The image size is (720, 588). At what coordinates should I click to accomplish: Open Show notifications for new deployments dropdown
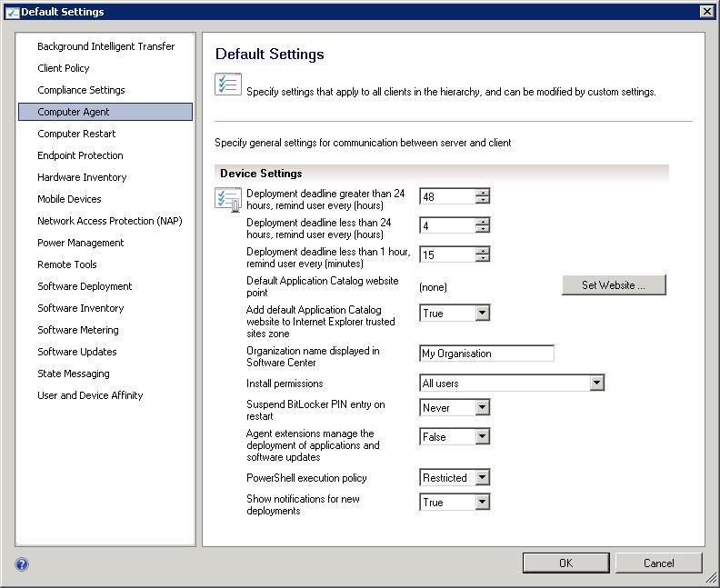[x=482, y=503]
